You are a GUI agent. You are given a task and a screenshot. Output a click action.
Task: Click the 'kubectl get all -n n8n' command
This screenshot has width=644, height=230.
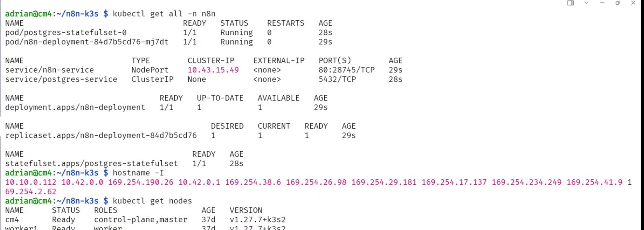[164, 14]
